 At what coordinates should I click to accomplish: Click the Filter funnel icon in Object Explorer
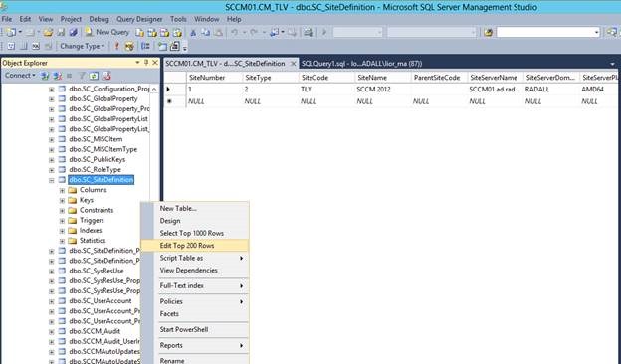pyautogui.click(x=82, y=76)
